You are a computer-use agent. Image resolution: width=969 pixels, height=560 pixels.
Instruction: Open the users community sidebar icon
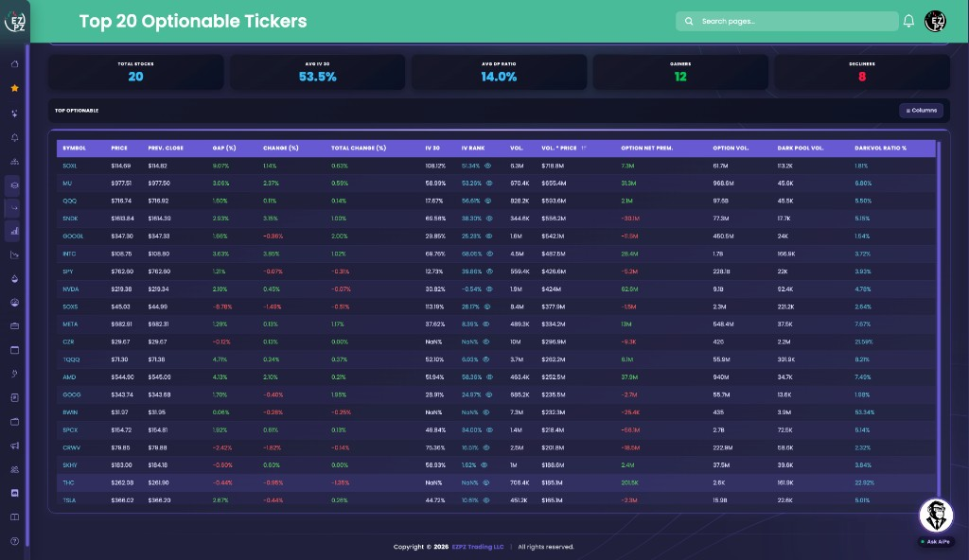[15, 469]
